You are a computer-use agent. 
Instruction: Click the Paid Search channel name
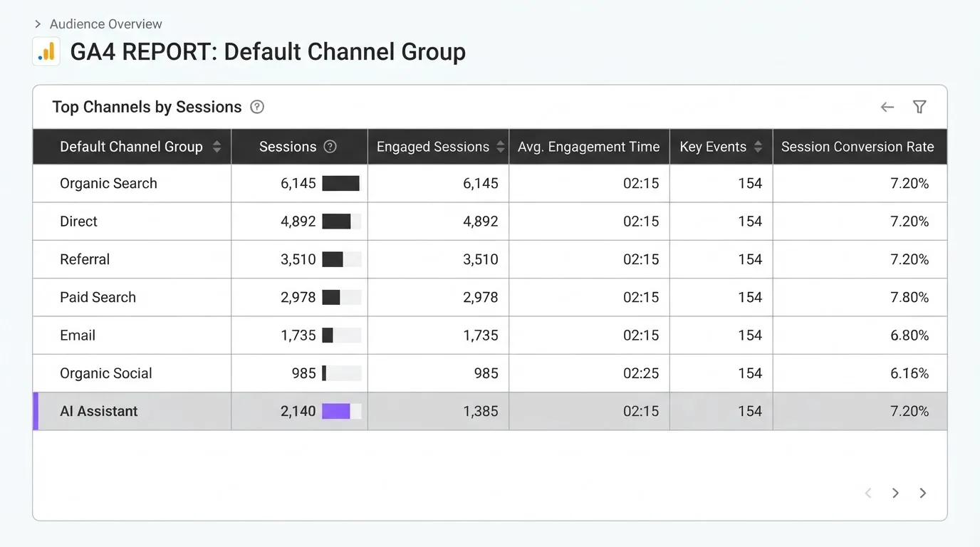point(98,297)
